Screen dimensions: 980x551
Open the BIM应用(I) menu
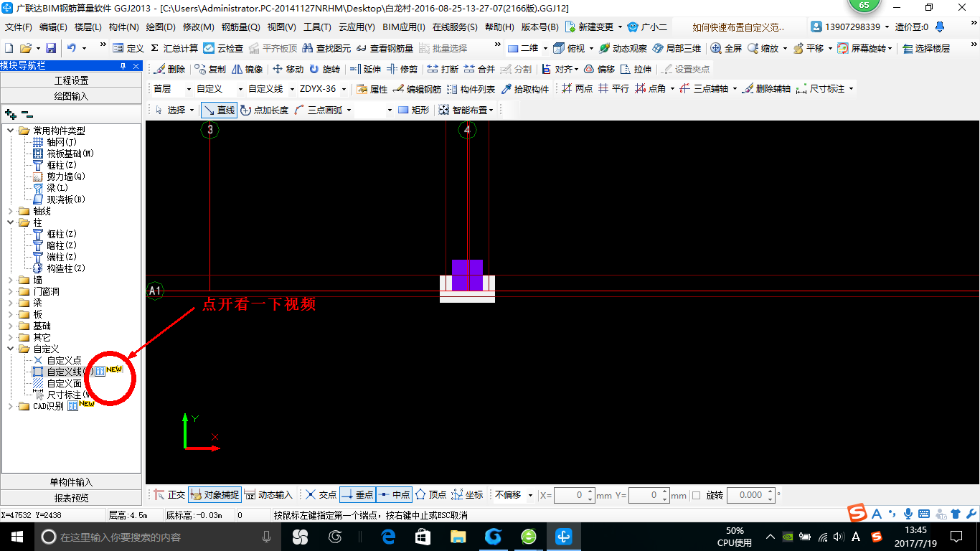click(x=404, y=27)
